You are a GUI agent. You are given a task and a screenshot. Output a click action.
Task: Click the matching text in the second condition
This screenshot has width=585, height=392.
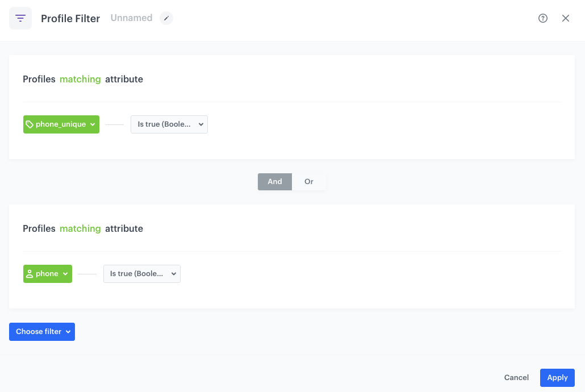coord(80,228)
